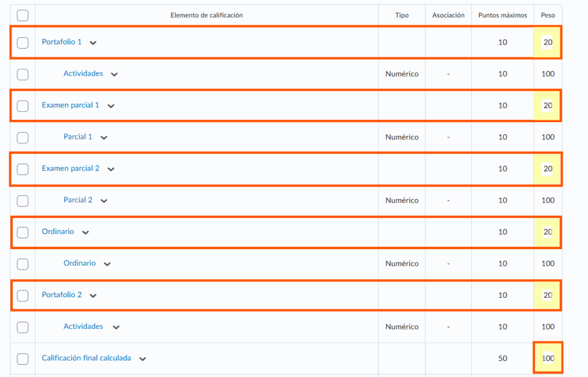This screenshot has height=377, width=588.
Task: Open the Portafolio 2 category link
Action: (x=62, y=295)
